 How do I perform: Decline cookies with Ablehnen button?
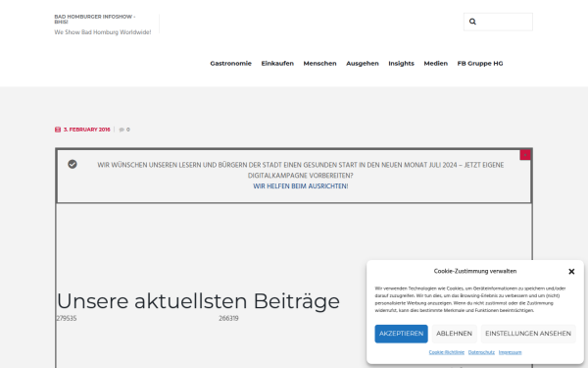454,334
